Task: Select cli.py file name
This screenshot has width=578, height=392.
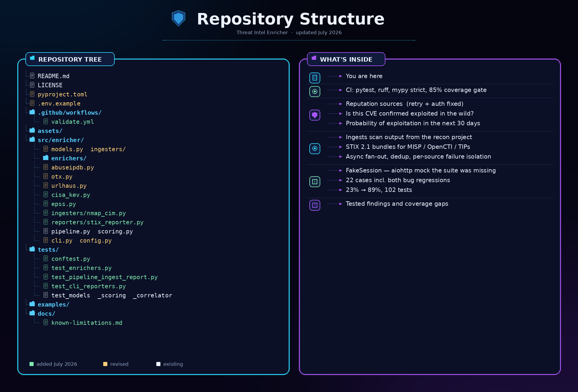Action: [62, 241]
